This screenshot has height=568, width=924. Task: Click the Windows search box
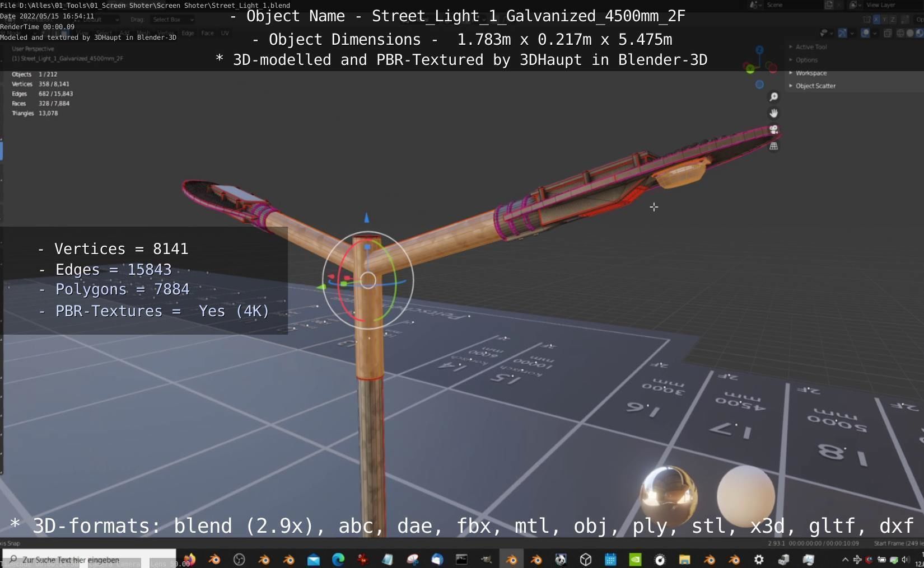(x=90, y=559)
